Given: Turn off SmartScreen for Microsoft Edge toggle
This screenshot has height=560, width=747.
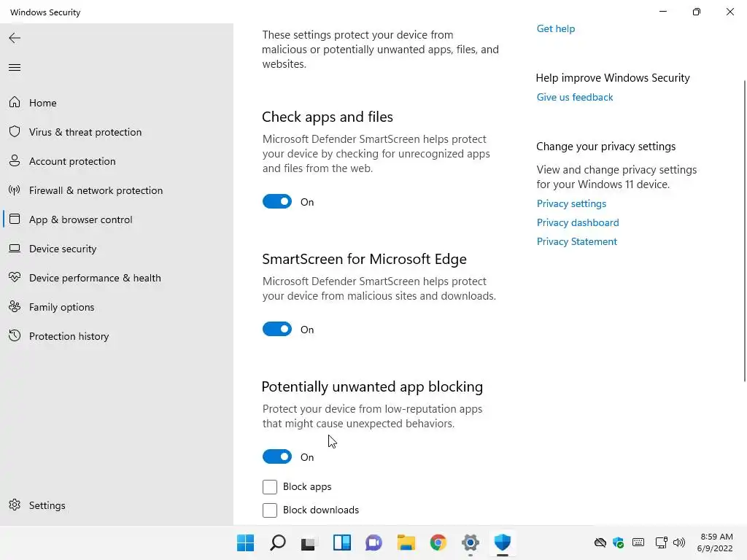Looking at the screenshot, I should tap(276, 329).
